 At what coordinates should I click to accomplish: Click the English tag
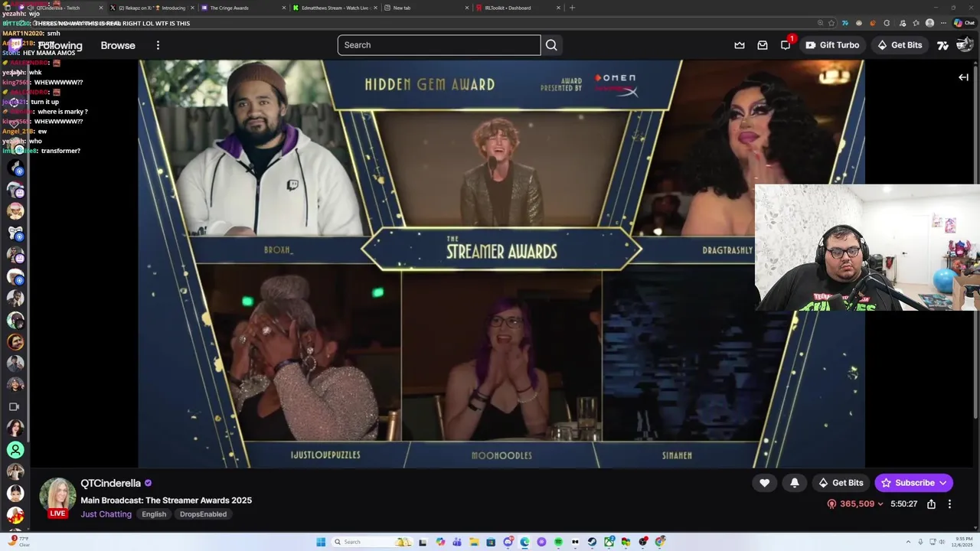coord(154,514)
